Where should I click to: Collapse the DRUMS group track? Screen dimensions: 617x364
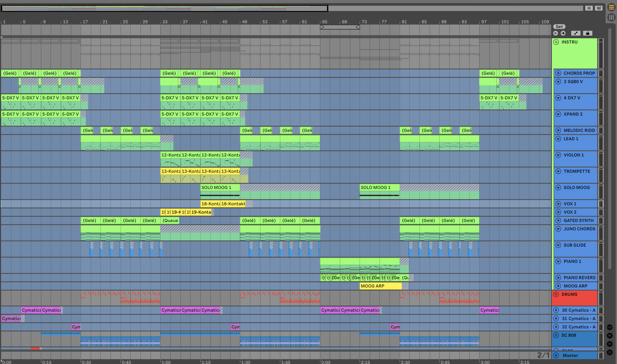(556, 294)
